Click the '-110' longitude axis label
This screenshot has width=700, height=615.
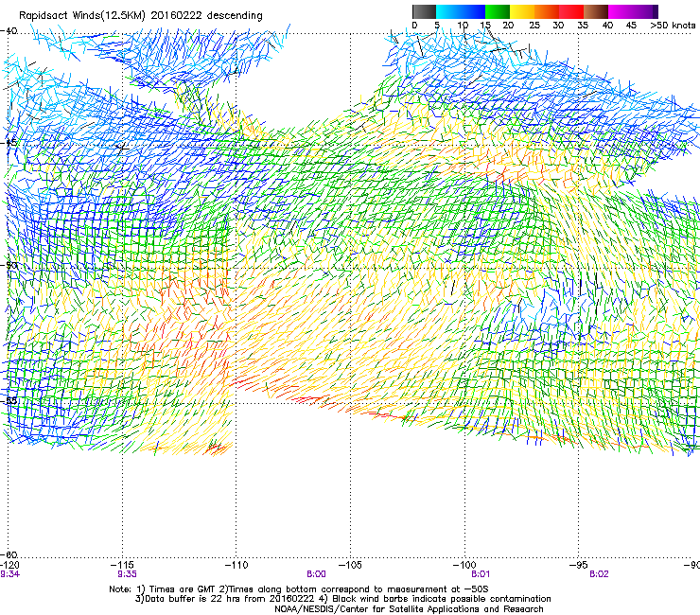pyautogui.click(x=236, y=566)
